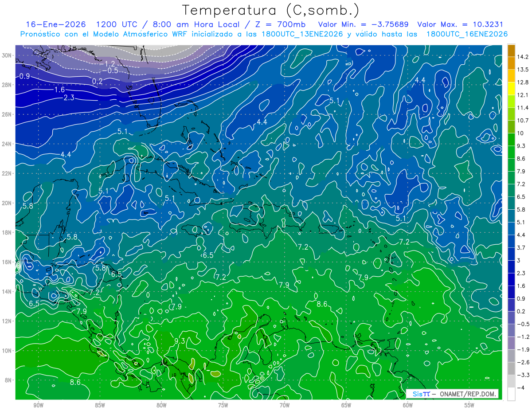Click the "28N" latitude axis label

pos(7,85)
